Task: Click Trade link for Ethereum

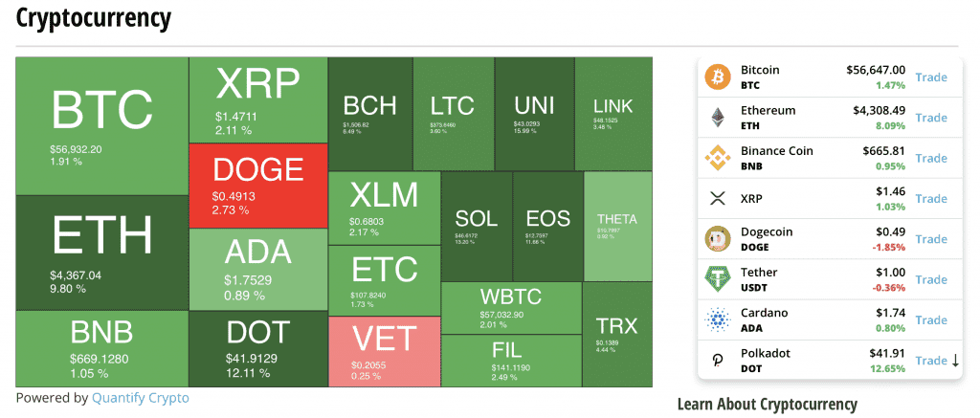Action: [x=931, y=118]
